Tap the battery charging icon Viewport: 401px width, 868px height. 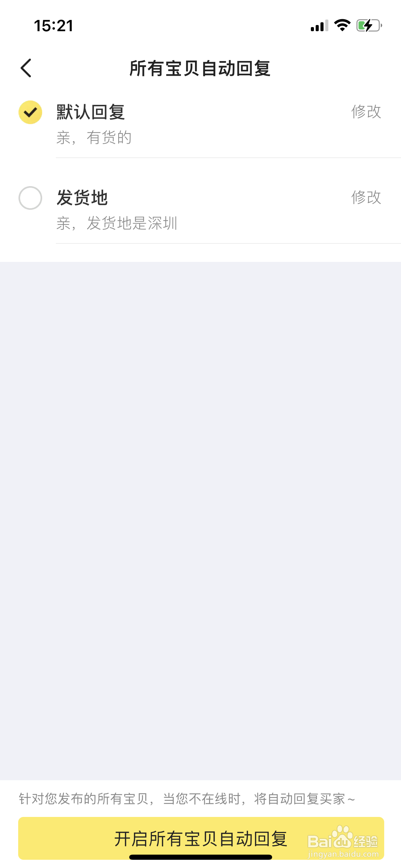[369, 25]
